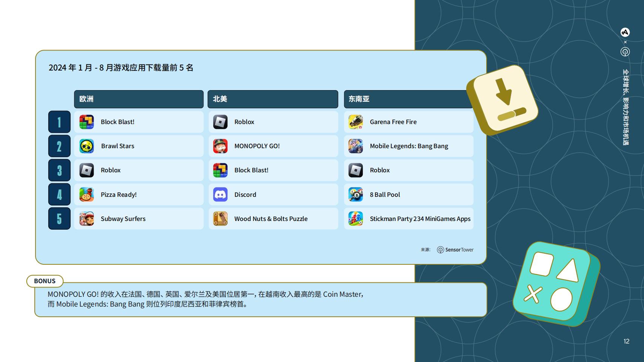Click the 'SensorTower' source text

[459, 250]
